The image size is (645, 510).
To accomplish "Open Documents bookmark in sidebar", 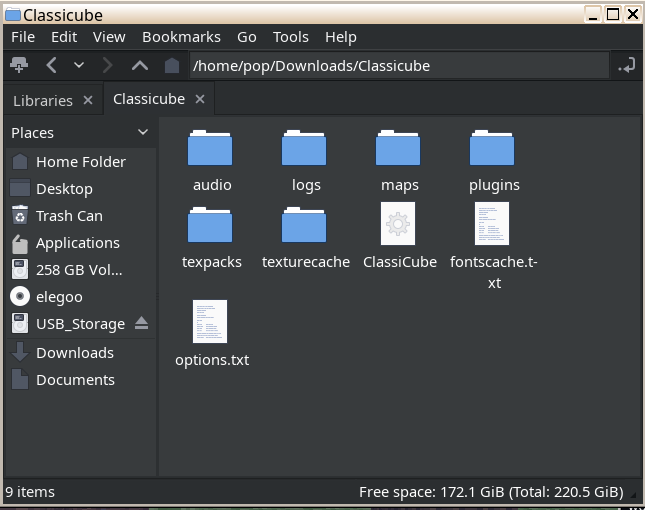I will click(x=81, y=380).
